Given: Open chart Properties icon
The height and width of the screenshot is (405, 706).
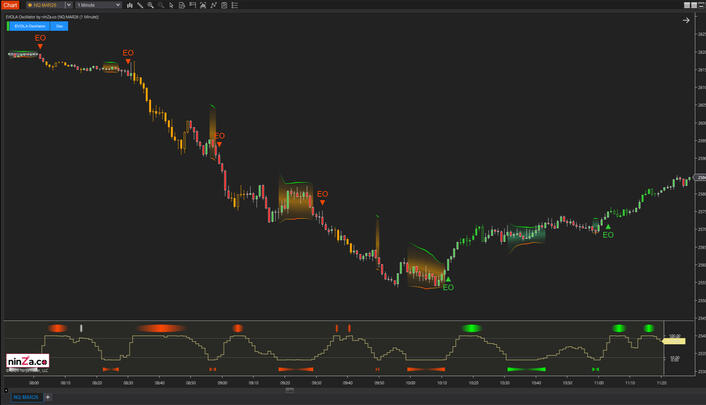Looking at the screenshot, I should point(235,5).
